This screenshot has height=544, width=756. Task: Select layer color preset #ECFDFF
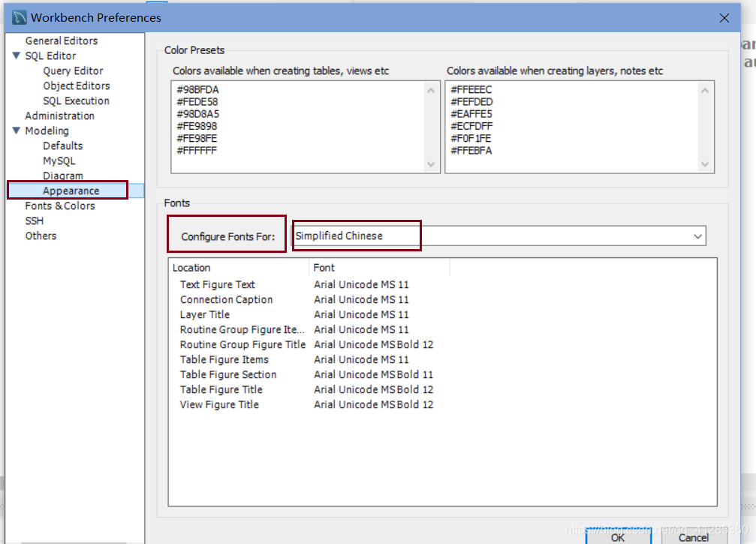click(471, 126)
